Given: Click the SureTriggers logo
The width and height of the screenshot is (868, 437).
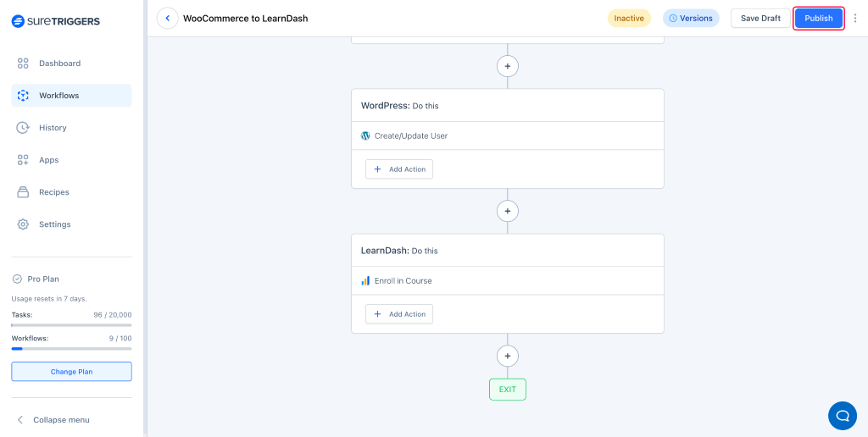Looking at the screenshot, I should 55,21.
